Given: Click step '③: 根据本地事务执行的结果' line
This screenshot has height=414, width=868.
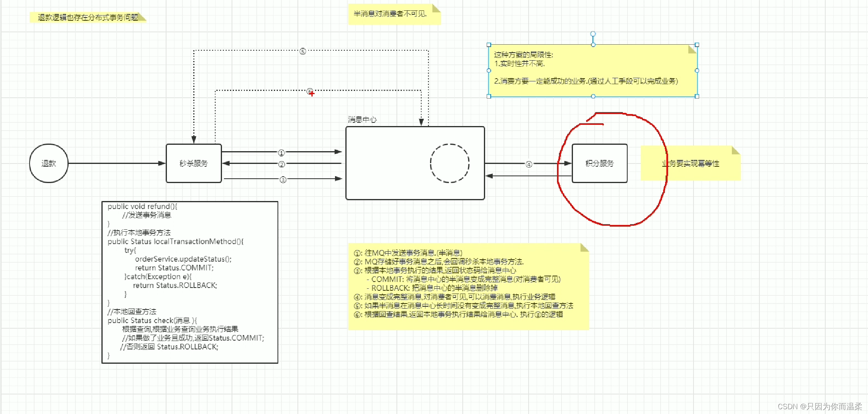Looking at the screenshot, I should [x=435, y=271].
